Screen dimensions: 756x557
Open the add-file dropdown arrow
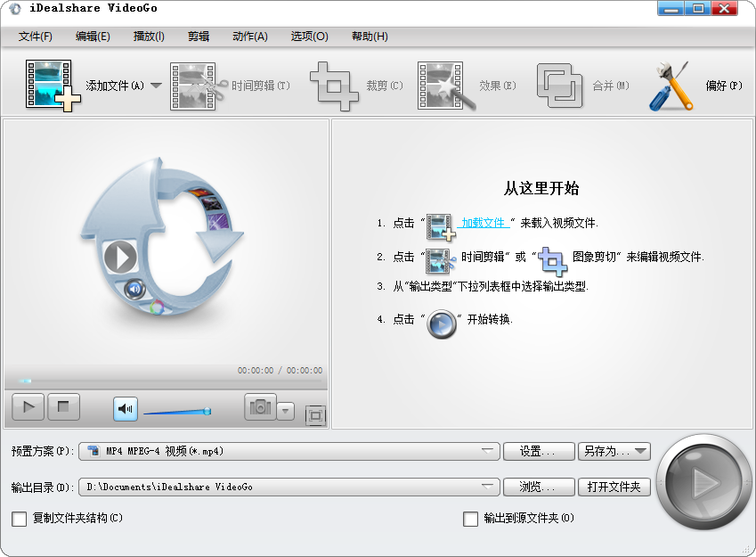[x=156, y=85]
